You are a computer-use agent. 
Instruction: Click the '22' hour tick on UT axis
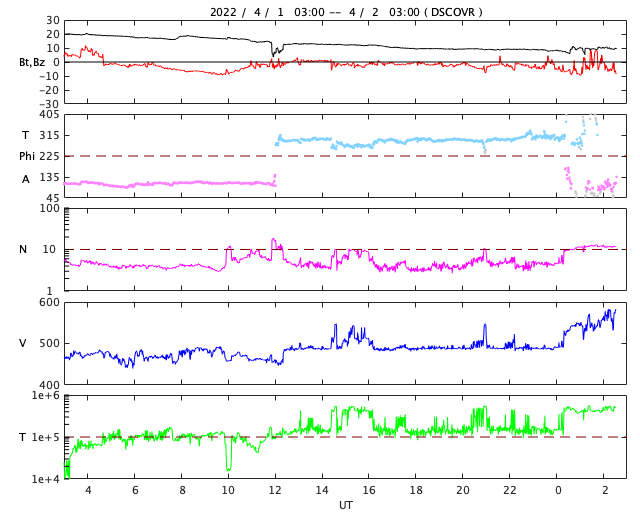coord(510,490)
